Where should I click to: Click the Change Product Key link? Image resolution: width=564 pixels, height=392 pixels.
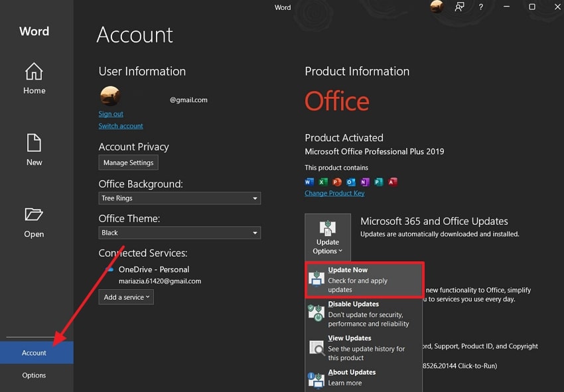click(x=334, y=194)
